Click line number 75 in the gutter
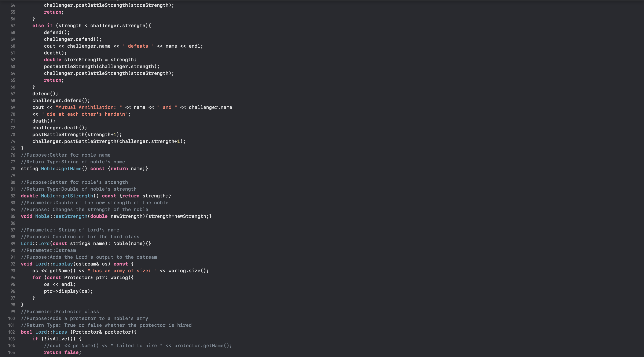The width and height of the screenshot is (644, 357). pyautogui.click(x=13, y=149)
